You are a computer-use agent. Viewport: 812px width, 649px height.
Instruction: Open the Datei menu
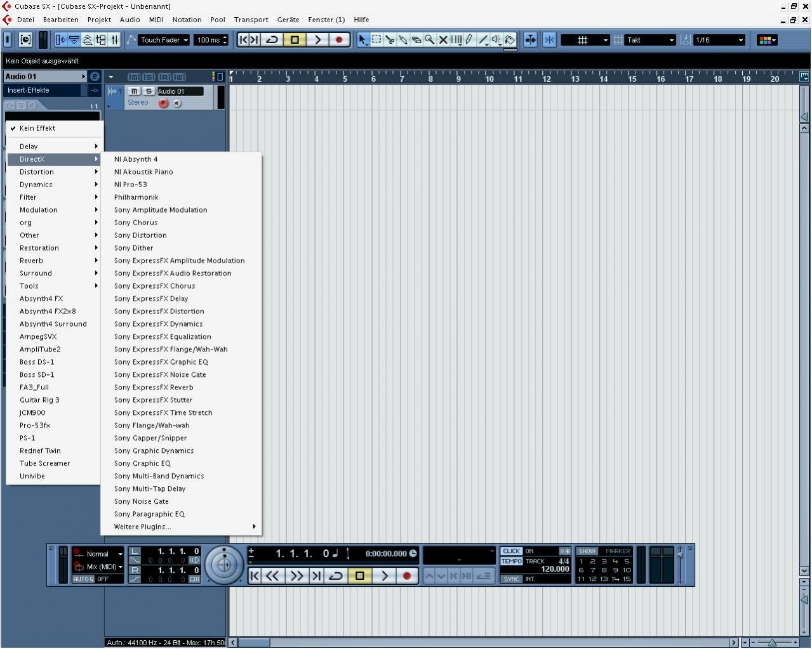(x=25, y=20)
